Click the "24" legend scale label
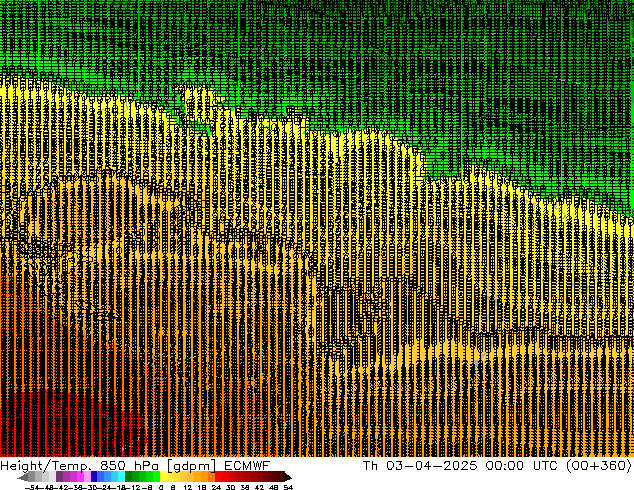The height and width of the screenshot is (490, 634). pos(216,487)
